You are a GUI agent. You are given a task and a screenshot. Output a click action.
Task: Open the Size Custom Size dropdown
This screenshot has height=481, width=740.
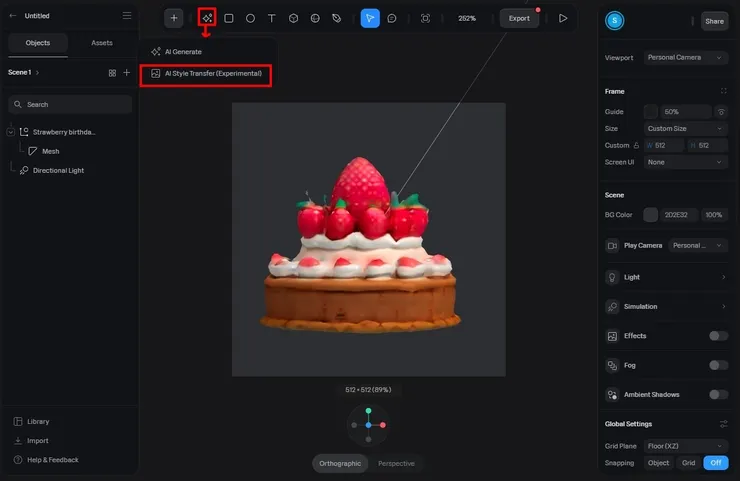(686, 128)
